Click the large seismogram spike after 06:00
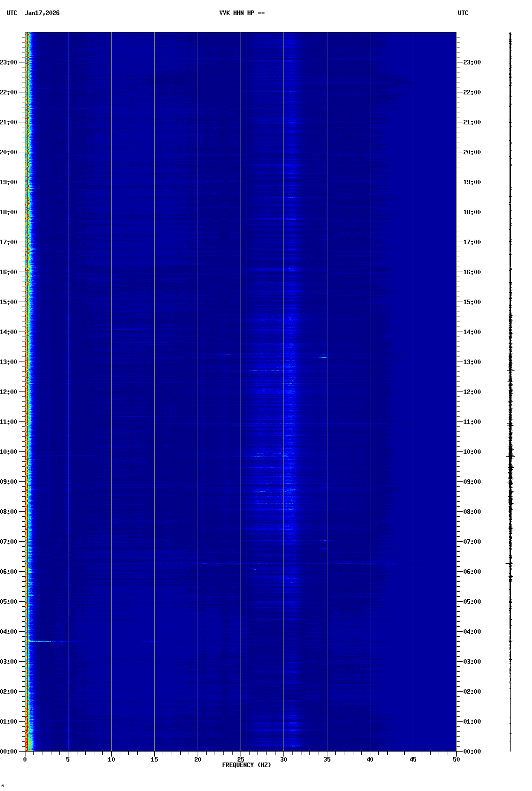This screenshot has width=532, height=791. pos(510,562)
